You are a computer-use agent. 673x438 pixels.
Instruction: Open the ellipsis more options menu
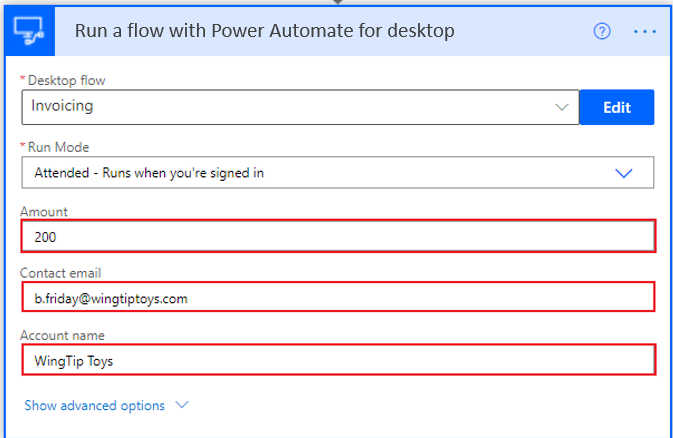click(x=645, y=31)
